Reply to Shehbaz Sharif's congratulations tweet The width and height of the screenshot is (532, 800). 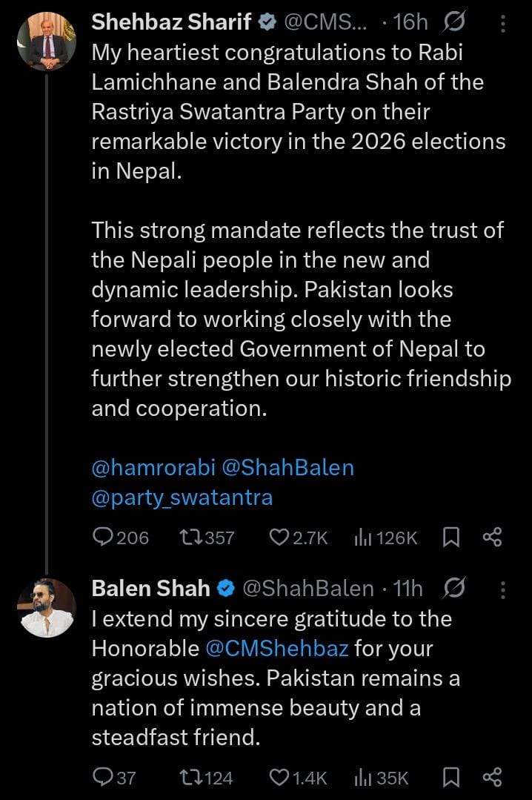104,537
